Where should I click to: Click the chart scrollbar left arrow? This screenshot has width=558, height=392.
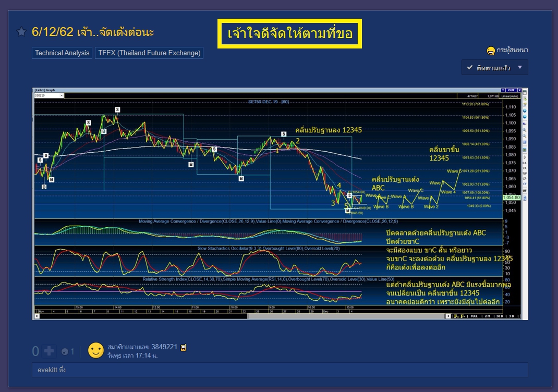click(37, 316)
